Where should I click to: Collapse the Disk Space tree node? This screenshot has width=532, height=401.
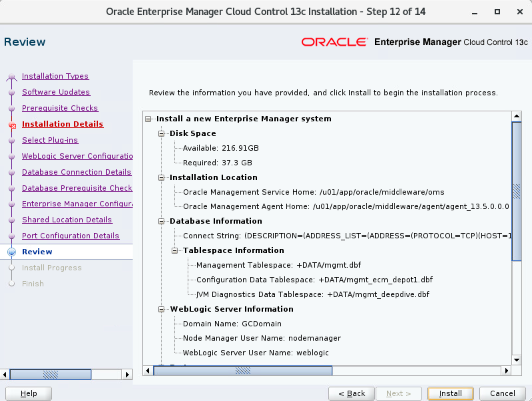click(x=161, y=134)
